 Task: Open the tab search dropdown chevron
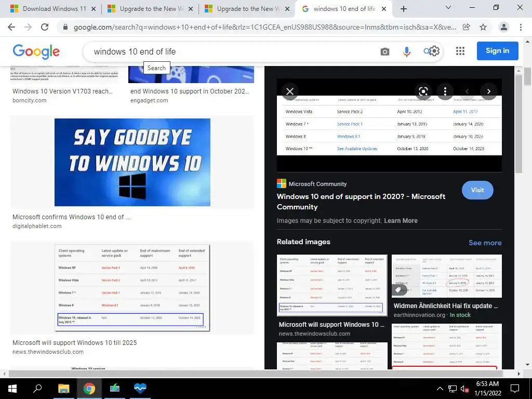448,7
